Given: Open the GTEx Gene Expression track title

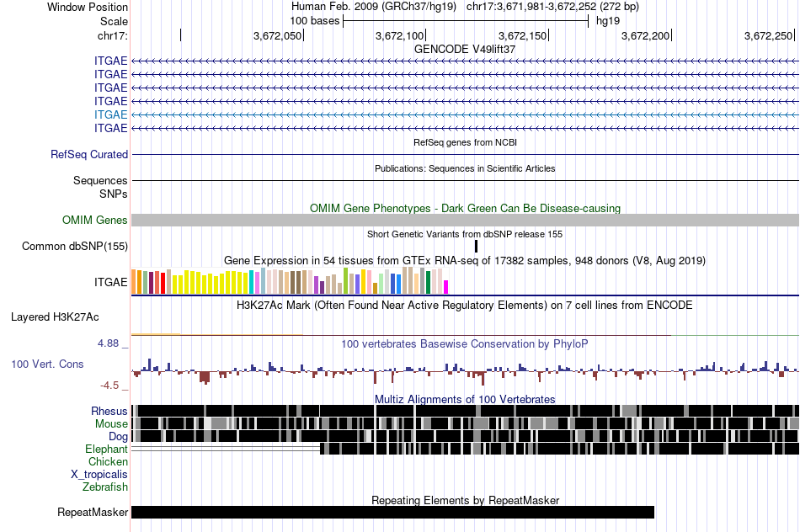Looking at the screenshot, I should point(465,261).
